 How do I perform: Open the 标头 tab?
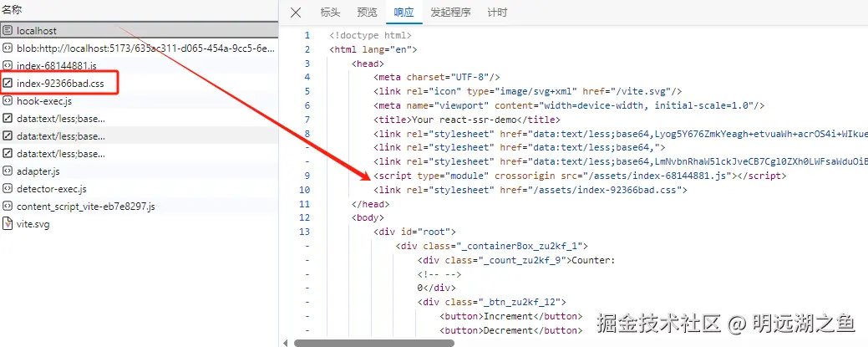click(x=331, y=13)
